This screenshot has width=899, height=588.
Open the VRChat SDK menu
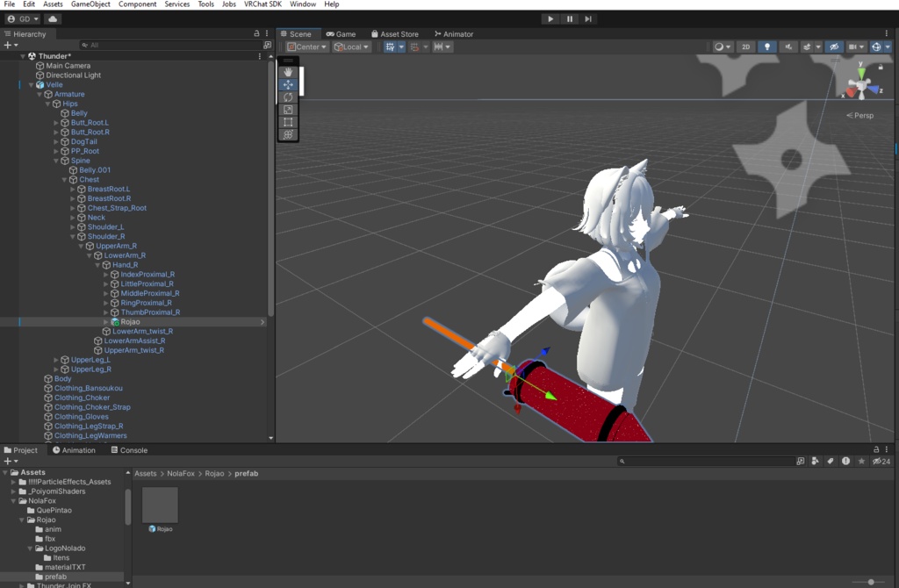(263, 4)
